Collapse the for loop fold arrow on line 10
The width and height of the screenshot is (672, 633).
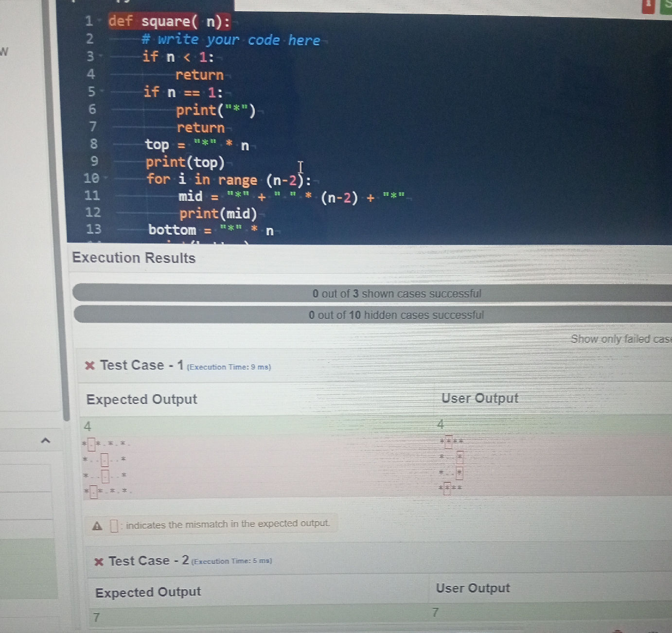click(x=105, y=178)
